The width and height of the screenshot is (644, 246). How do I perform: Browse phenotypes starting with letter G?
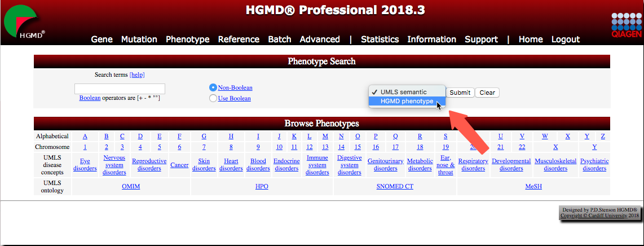coord(204,137)
